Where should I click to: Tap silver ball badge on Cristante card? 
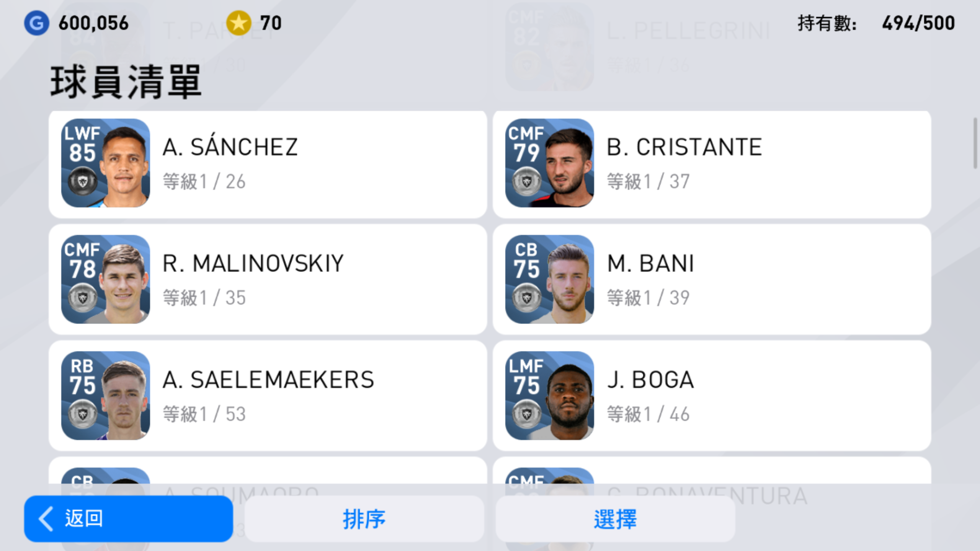coord(527,181)
